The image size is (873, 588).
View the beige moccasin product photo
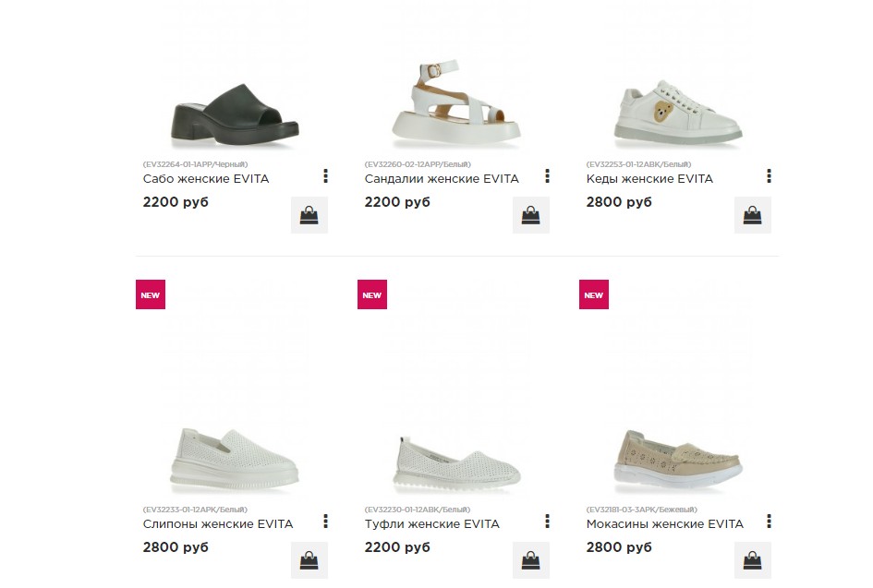[677, 459]
